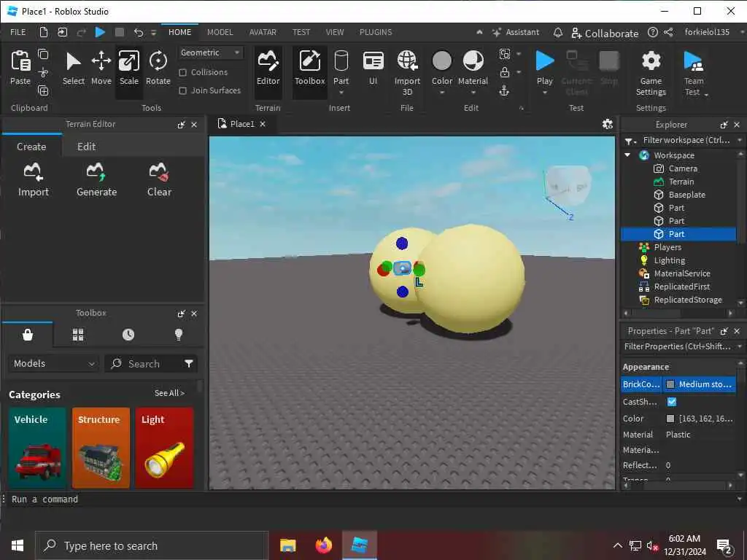747x560 pixels.
Task: Open Filter workspace dropdown arrow
Action: 740,140
